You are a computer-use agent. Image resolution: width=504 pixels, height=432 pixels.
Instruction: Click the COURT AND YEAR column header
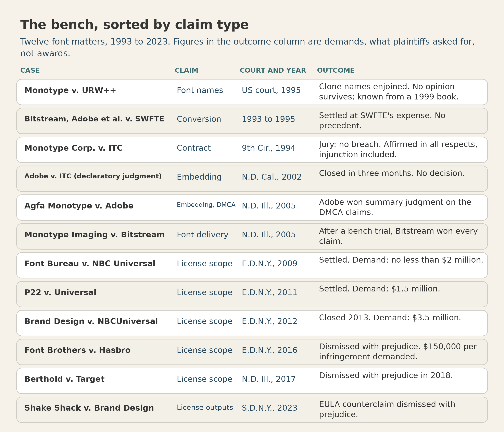(273, 70)
